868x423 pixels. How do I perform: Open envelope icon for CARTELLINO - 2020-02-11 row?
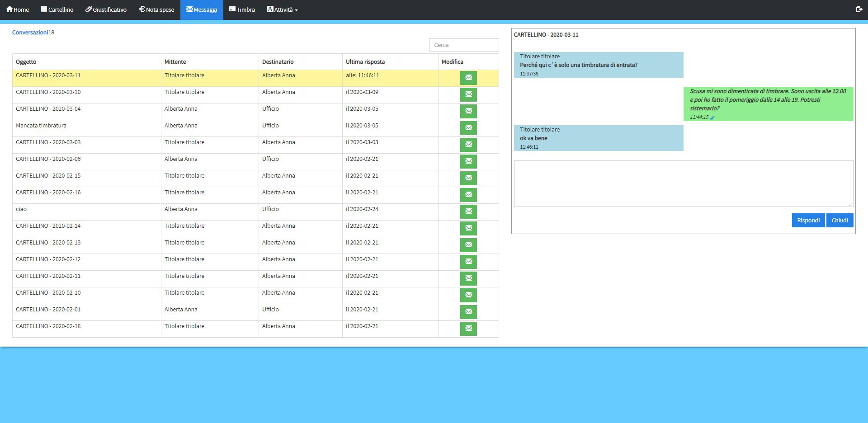[x=468, y=278]
